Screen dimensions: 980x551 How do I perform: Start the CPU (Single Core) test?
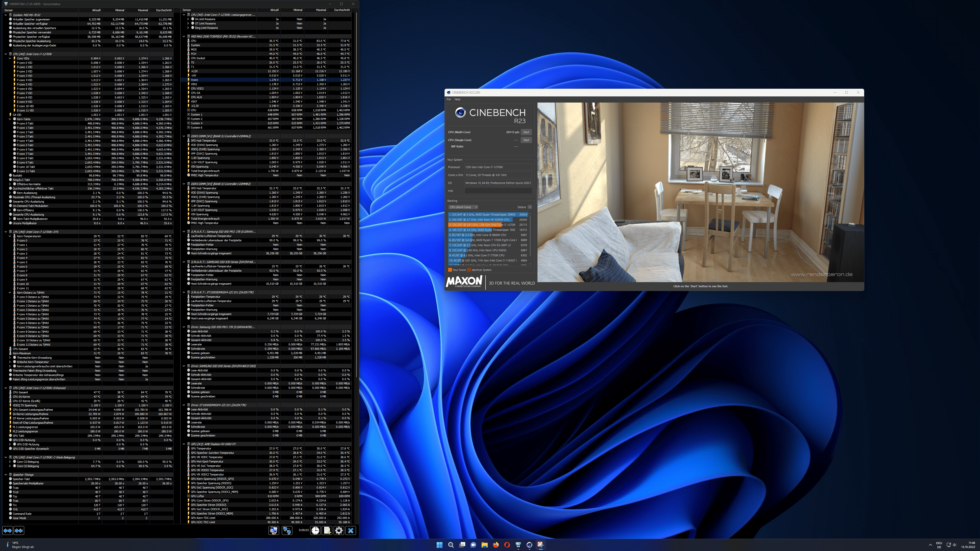(526, 140)
